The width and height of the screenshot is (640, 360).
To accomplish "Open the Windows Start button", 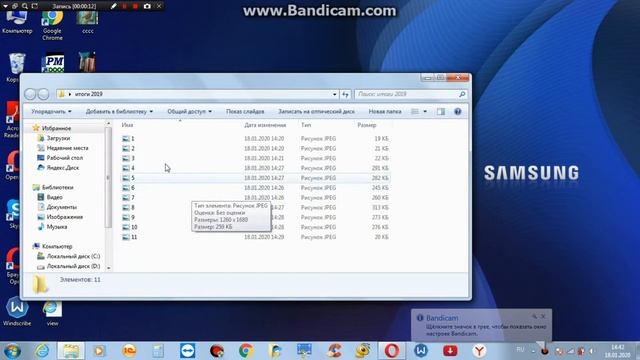I will pyautogui.click(x=12, y=351).
